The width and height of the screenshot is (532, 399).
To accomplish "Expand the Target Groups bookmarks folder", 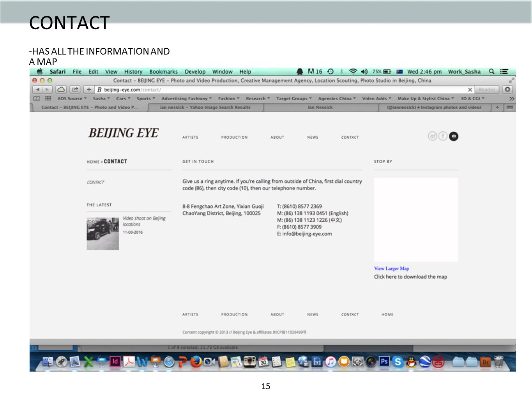I will [x=294, y=99].
